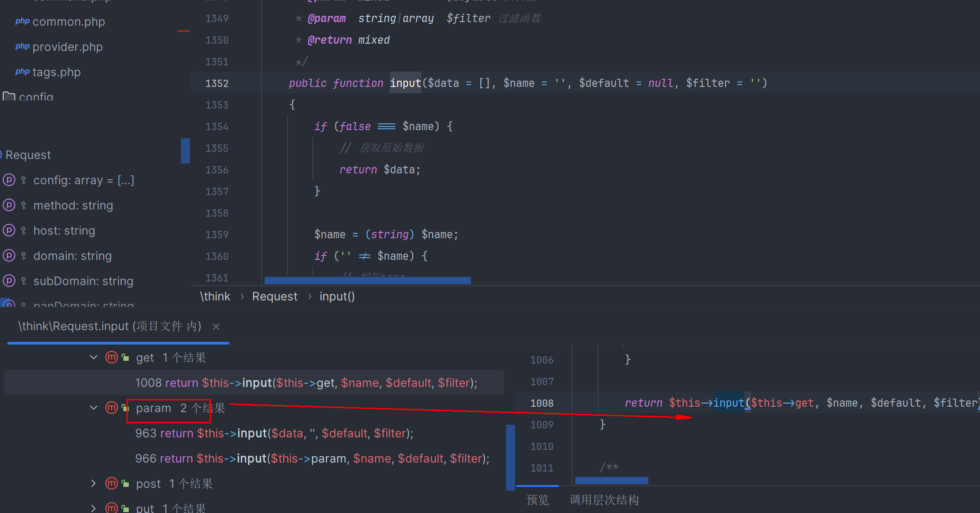Open tags.php file in project tree
Screen dimensions: 980x513
57,72
